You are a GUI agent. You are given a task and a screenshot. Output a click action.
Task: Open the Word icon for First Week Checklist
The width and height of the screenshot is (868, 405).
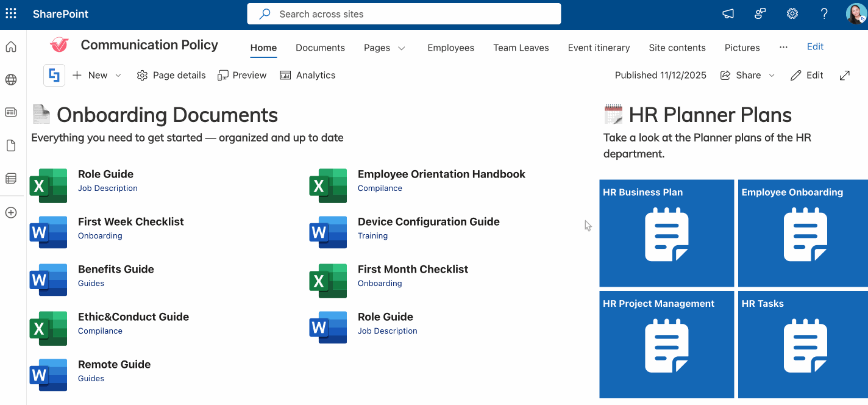[x=48, y=232]
